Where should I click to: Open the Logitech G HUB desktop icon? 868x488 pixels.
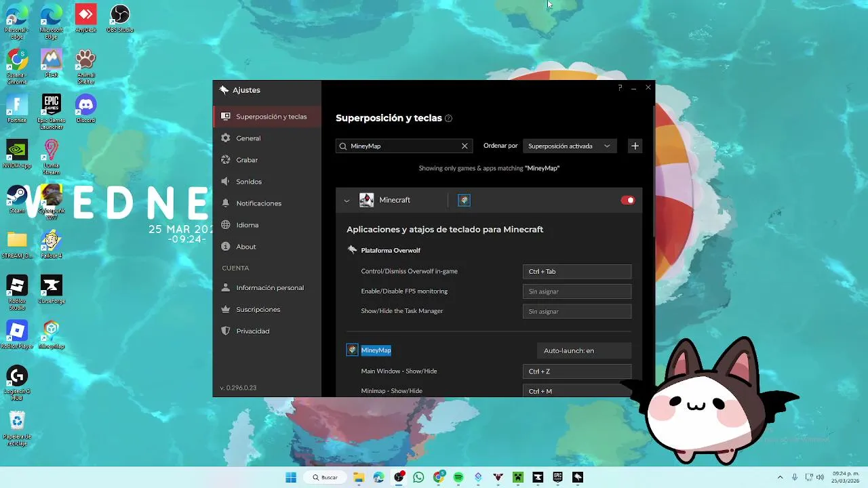click(17, 383)
